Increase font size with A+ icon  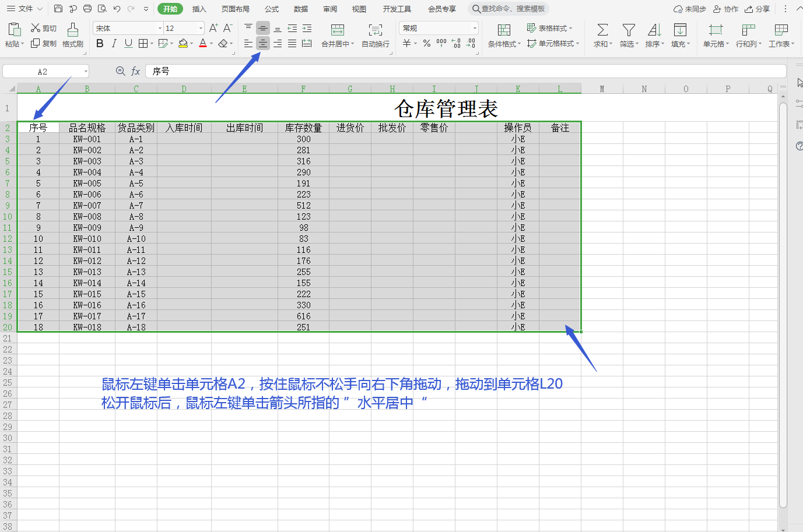(x=213, y=28)
